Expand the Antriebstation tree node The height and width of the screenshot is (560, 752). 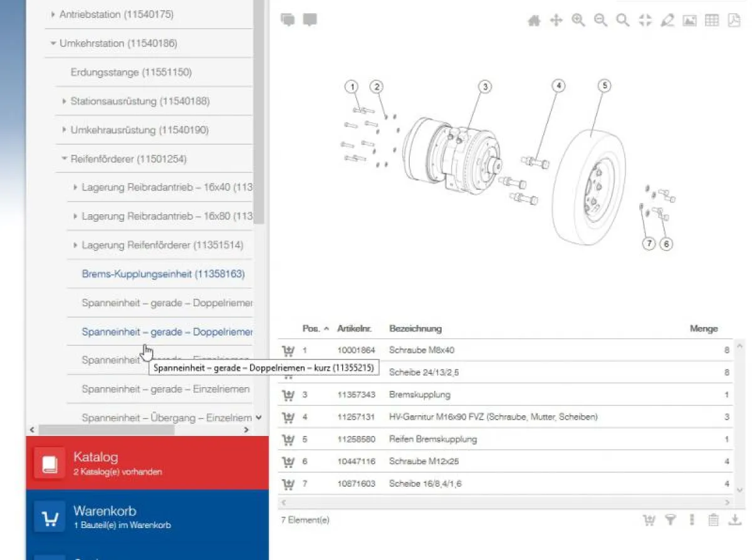pos(53,14)
